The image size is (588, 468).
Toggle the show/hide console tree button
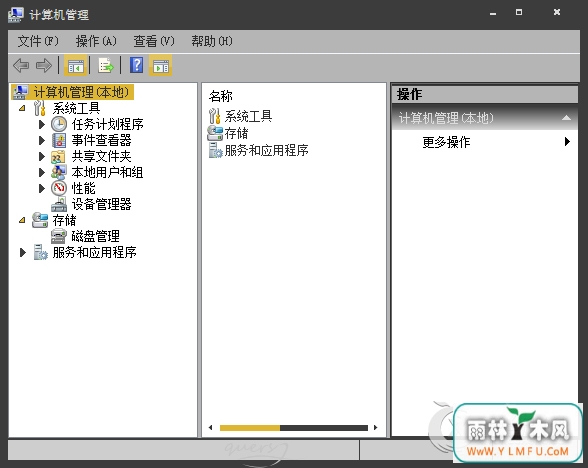click(76, 66)
